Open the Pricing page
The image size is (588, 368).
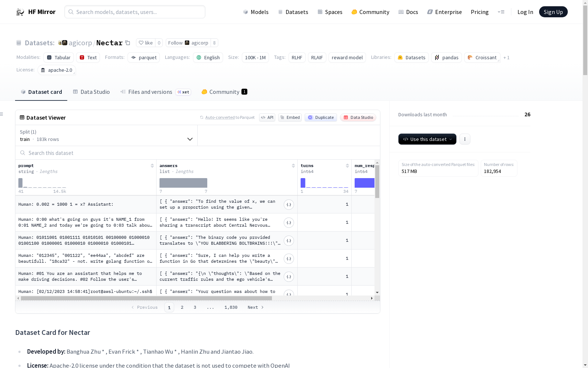[x=480, y=12]
